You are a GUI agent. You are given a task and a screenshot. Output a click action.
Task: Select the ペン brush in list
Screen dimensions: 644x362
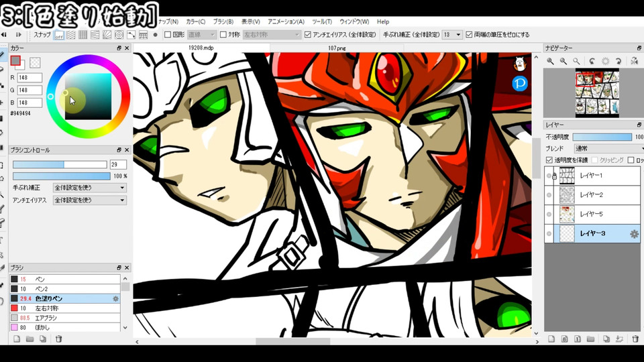pos(65,279)
